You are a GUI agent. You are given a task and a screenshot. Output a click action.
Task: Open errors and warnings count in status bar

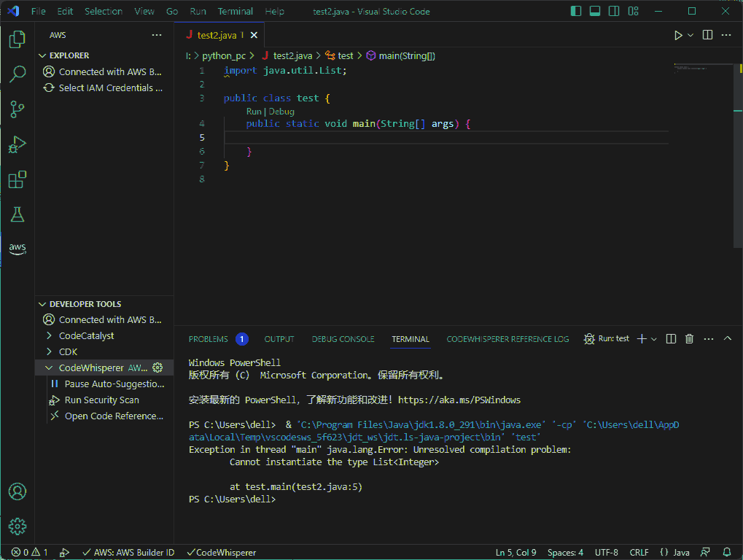29,553
